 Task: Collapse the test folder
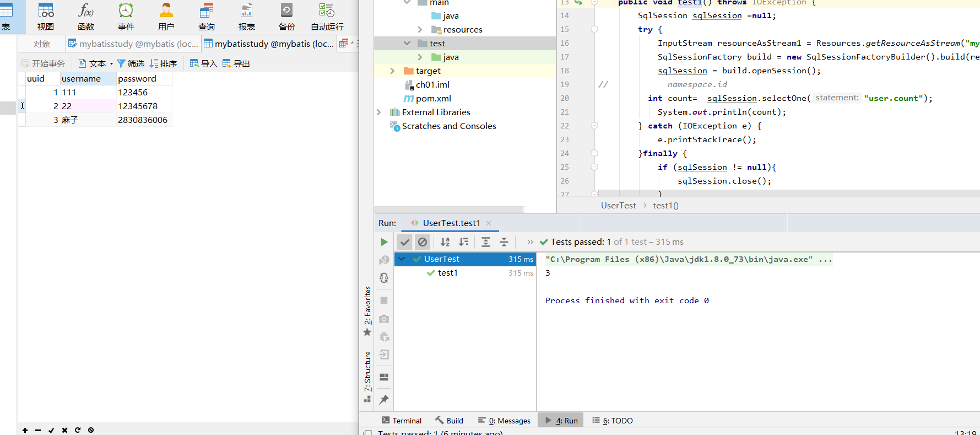pos(407,43)
